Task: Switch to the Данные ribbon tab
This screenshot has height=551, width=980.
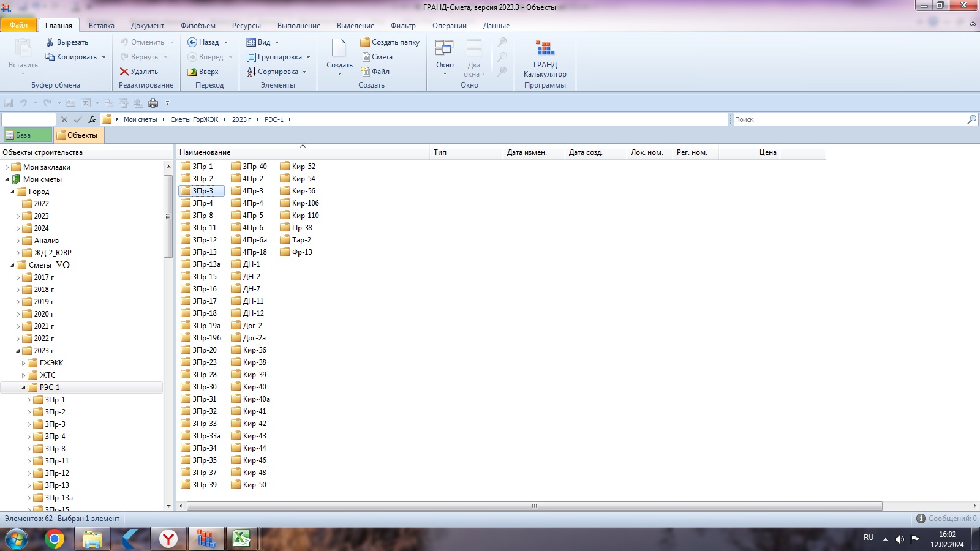Action: [496, 26]
